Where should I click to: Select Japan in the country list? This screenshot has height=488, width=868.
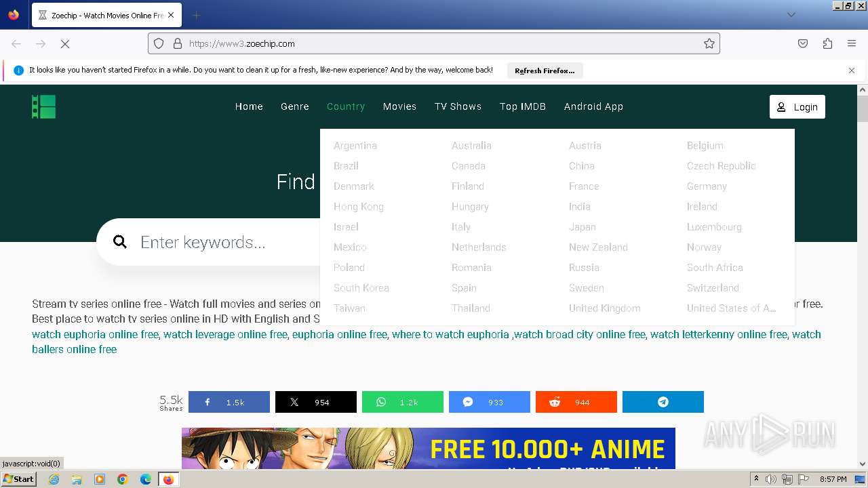(583, 227)
